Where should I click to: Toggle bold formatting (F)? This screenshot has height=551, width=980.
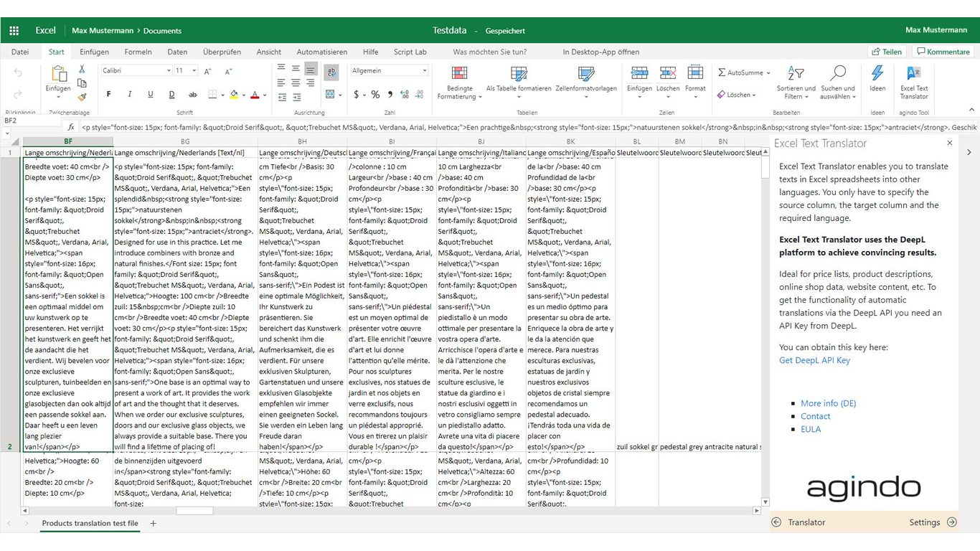109,95
